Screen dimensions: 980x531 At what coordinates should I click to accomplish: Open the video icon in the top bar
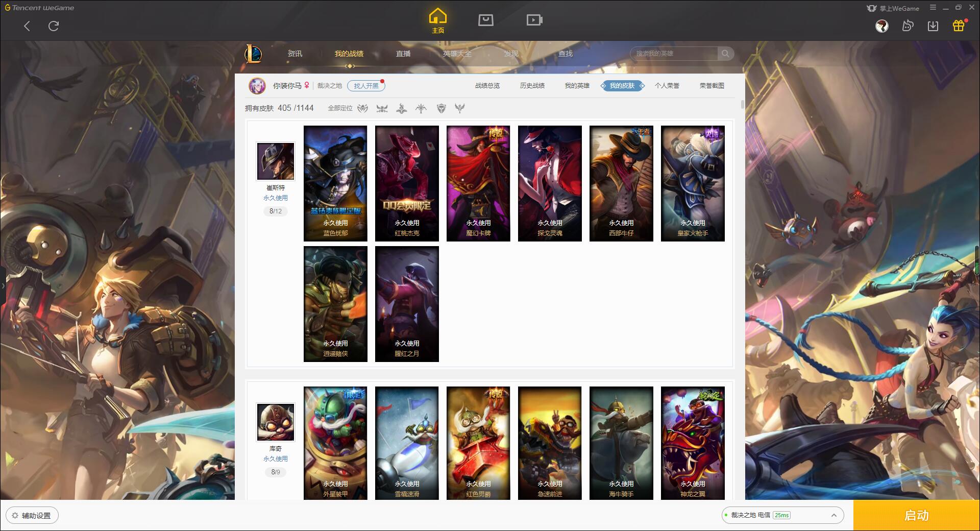tap(534, 20)
